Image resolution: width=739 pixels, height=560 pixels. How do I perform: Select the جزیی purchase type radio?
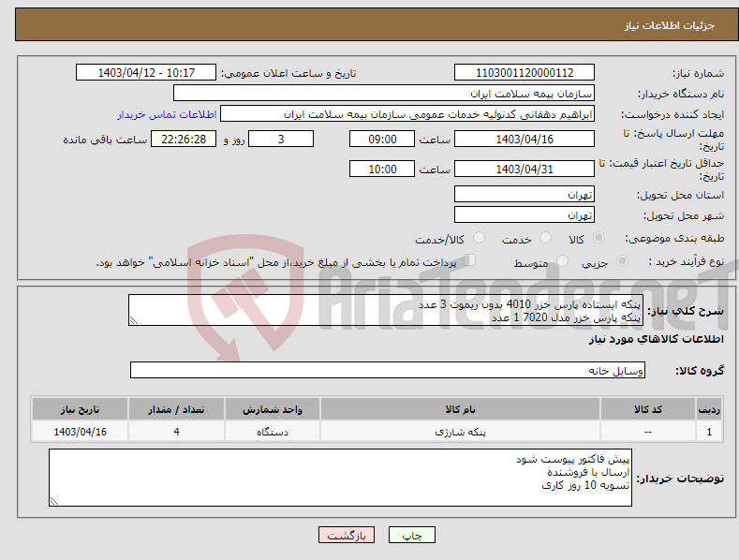coord(622,260)
